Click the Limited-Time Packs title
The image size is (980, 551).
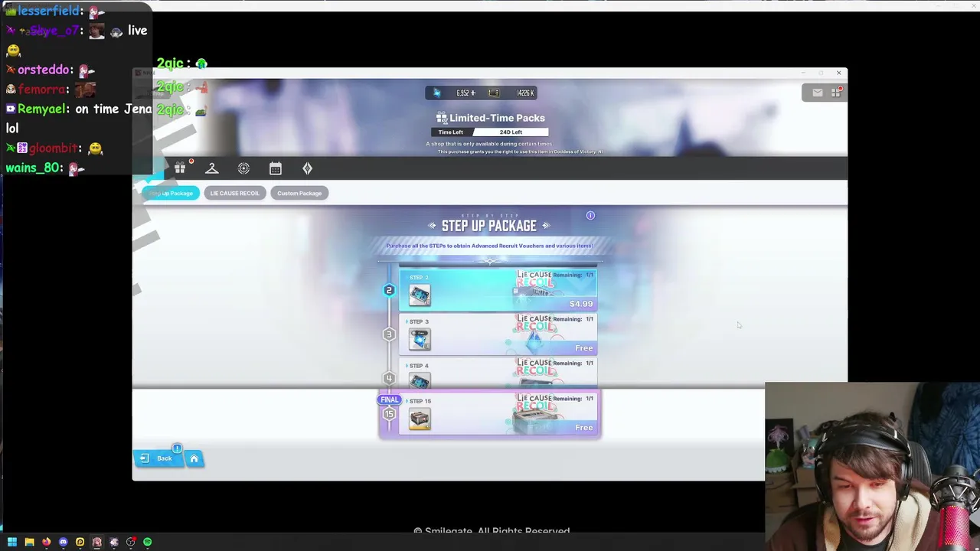(x=497, y=118)
